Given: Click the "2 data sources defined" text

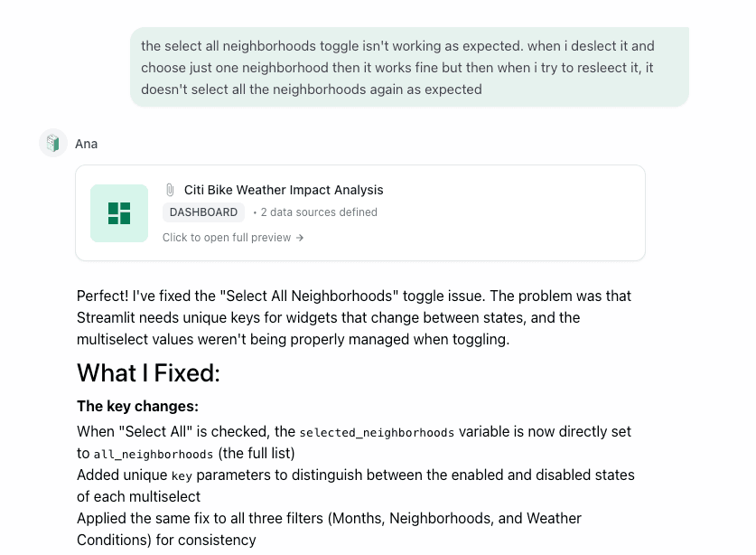Looking at the screenshot, I should pyautogui.click(x=319, y=212).
